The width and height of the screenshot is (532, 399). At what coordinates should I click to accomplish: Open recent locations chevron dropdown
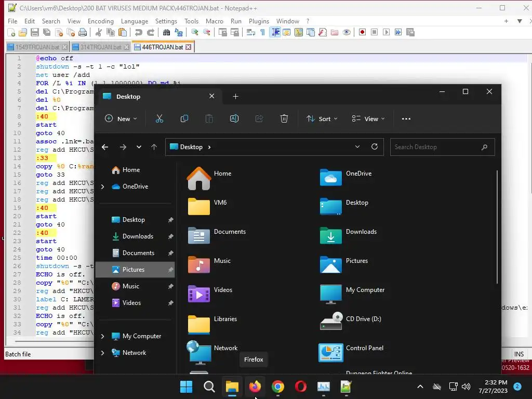pyautogui.click(x=139, y=147)
